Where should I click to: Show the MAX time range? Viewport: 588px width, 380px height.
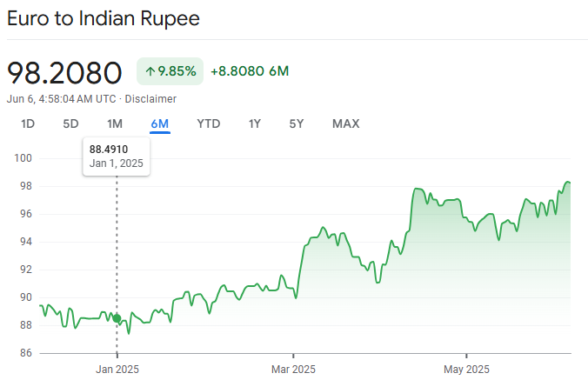pos(345,123)
